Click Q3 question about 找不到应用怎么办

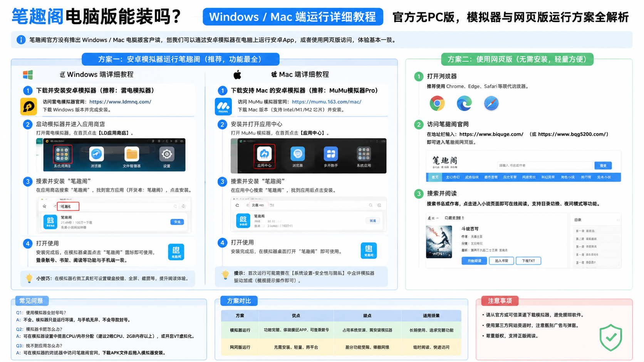click(x=39, y=345)
